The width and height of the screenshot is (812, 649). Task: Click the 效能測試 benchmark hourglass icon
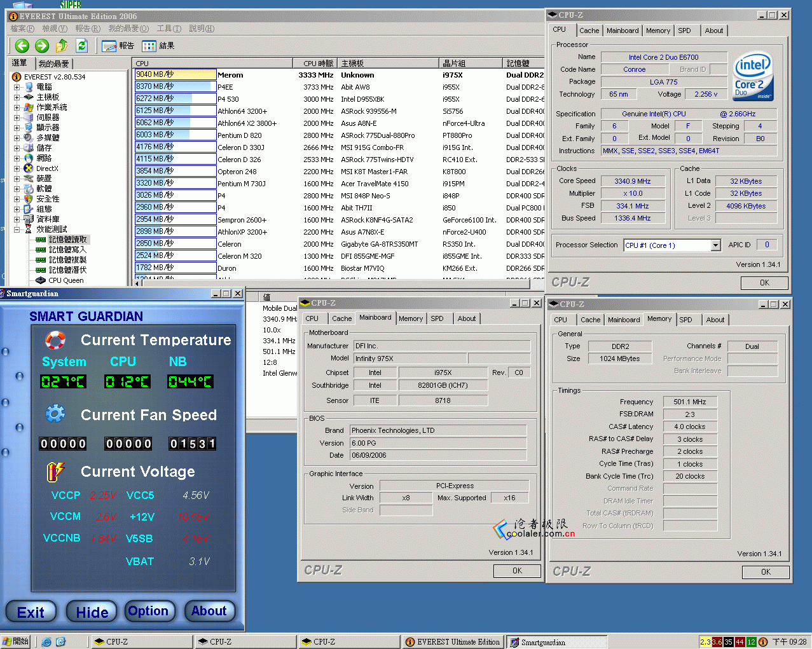[x=29, y=229]
